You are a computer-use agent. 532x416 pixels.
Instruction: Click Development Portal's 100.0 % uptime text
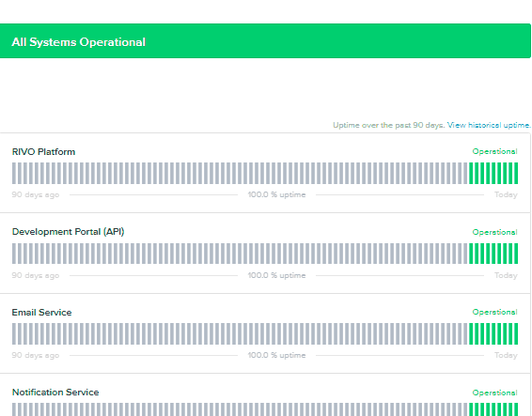276,275
